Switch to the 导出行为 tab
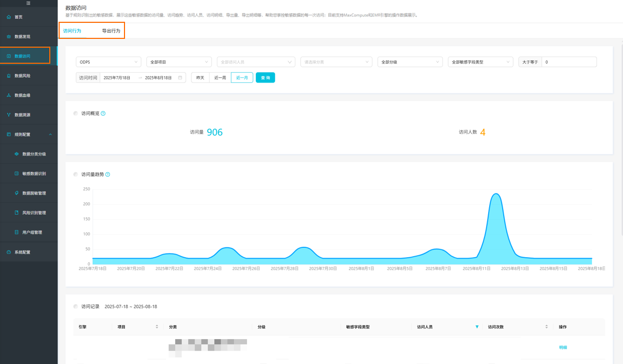 111,31
